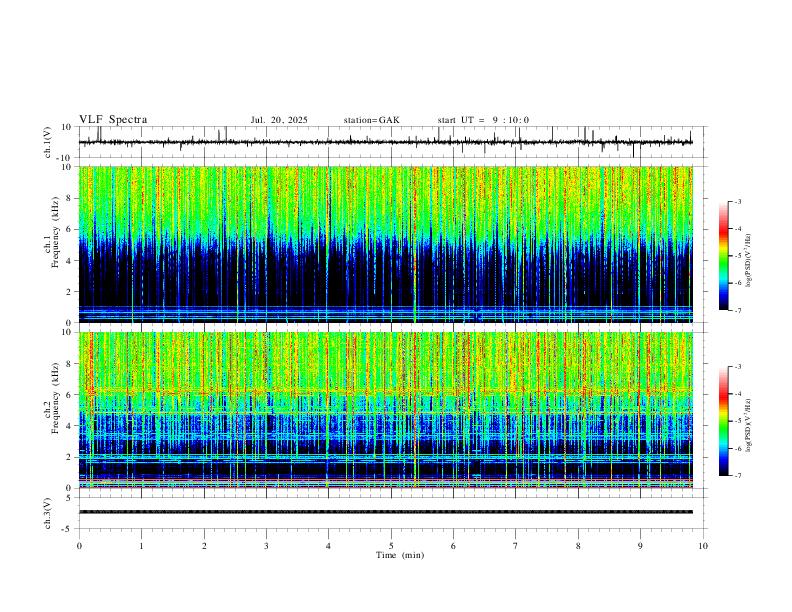Click the time axis tick label "7"
The image size is (792, 612).
[x=516, y=546]
